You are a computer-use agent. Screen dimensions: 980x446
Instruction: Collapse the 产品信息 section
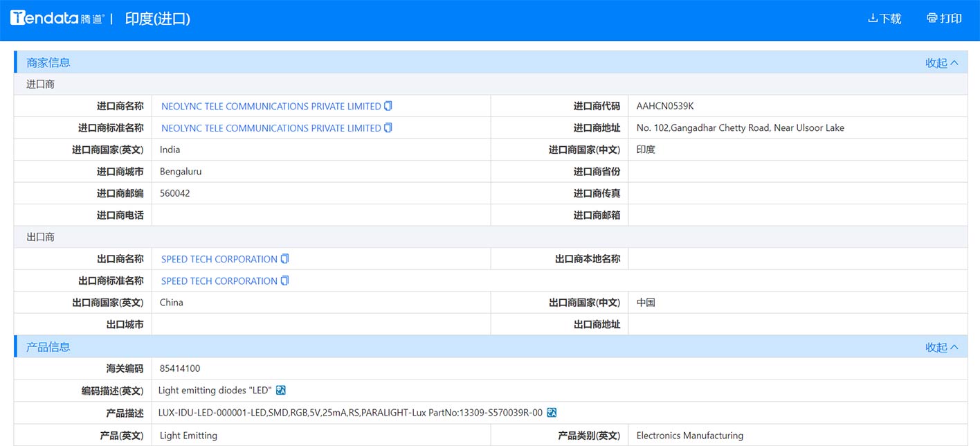pos(942,347)
